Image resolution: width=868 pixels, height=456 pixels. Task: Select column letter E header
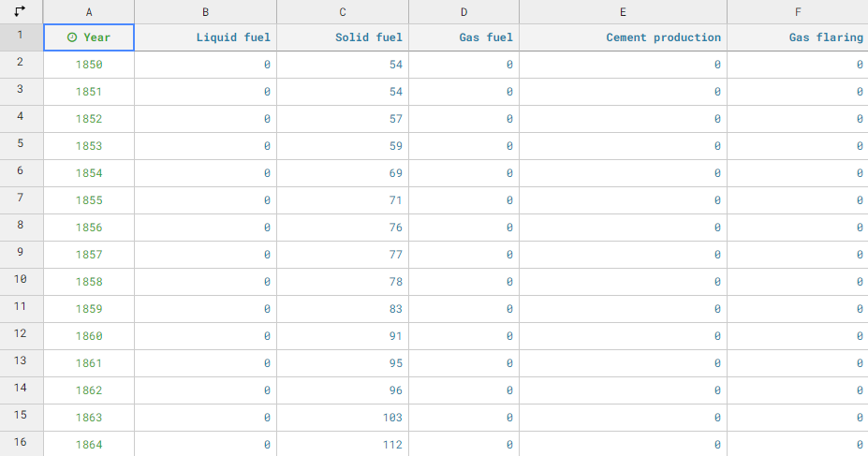tap(623, 11)
